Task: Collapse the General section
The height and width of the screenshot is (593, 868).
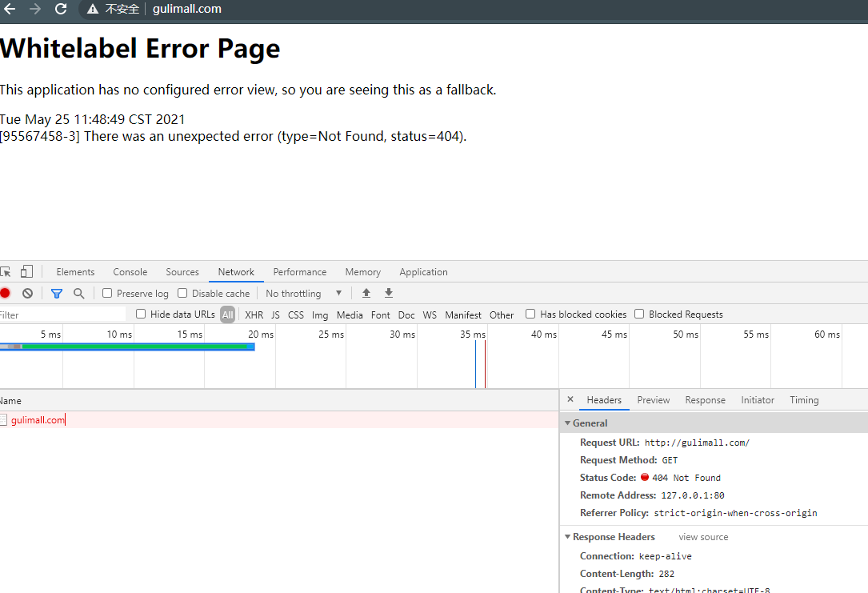Action: click(x=567, y=423)
